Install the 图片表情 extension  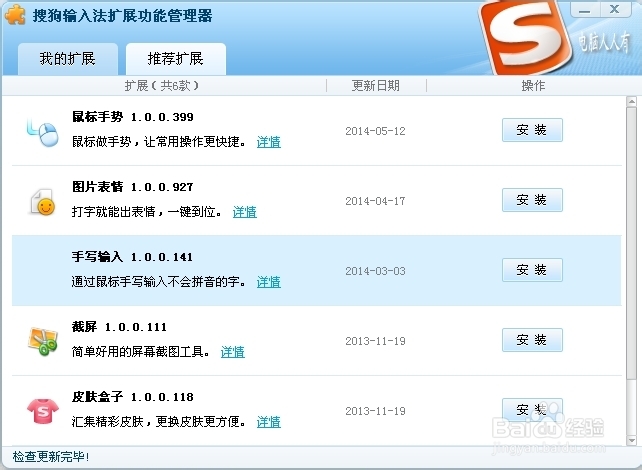pos(532,200)
